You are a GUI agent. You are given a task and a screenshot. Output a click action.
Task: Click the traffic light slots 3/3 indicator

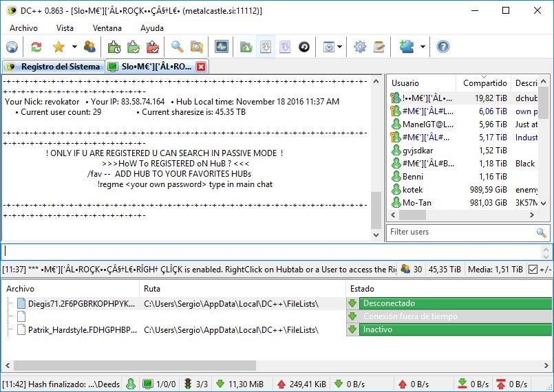[x=196, y=384]
